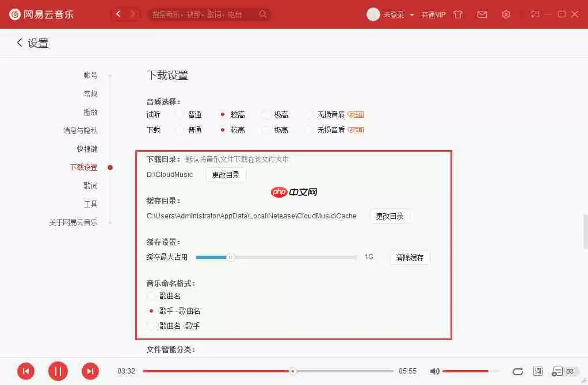Toggle the lyrics '词' icon in playback bar
Screen dimensions: 588x385
pyautogui.click(x=538, y=371)
